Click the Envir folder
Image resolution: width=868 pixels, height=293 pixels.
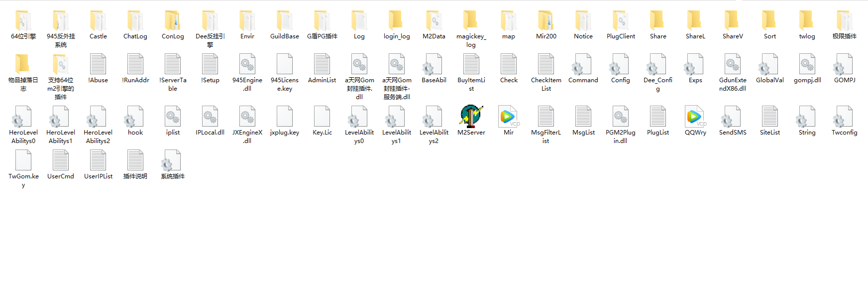point(247,21)
